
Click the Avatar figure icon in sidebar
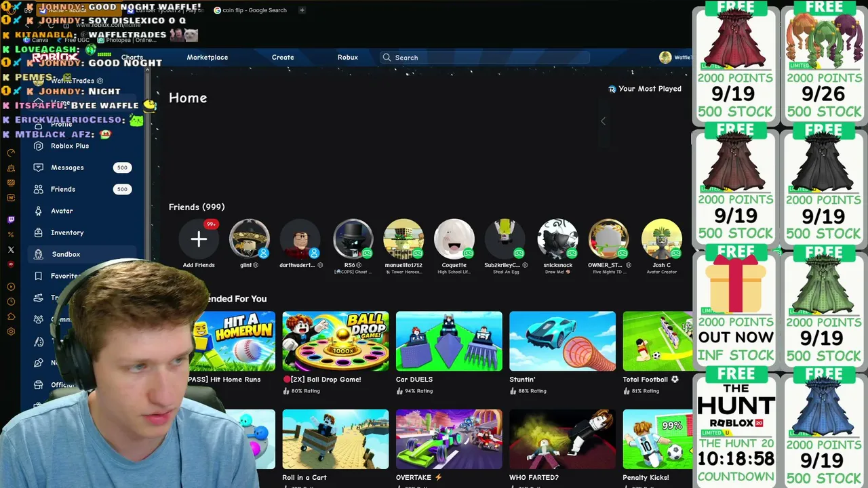tap(39, 211)
